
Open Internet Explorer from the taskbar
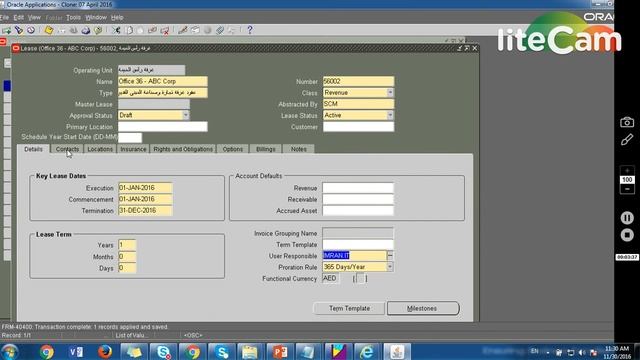point(367,352)
